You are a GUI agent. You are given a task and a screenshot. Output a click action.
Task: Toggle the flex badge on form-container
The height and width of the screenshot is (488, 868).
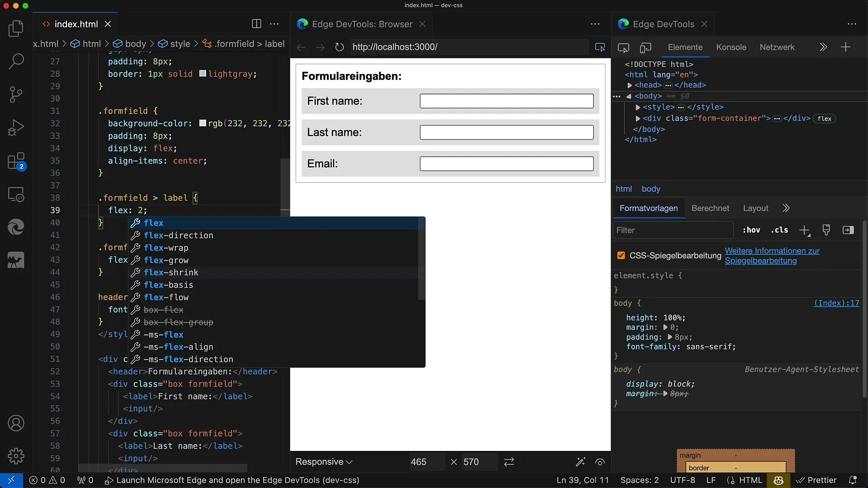[824, 119]
